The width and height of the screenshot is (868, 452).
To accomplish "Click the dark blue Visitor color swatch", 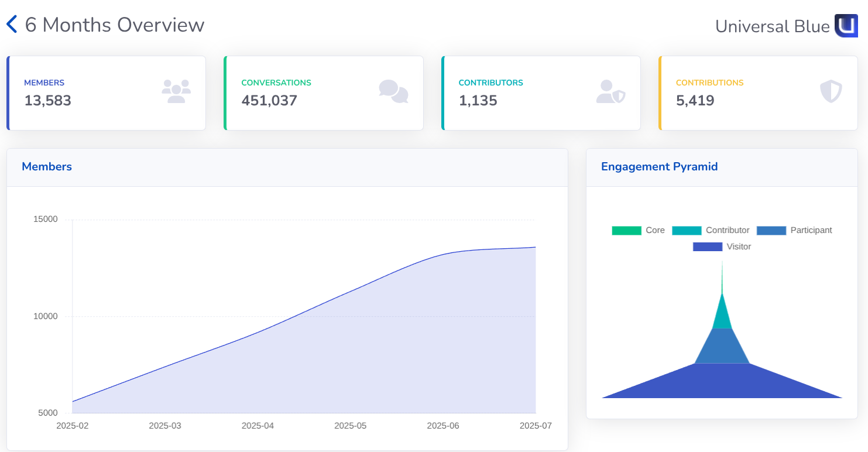I will 707,247.
